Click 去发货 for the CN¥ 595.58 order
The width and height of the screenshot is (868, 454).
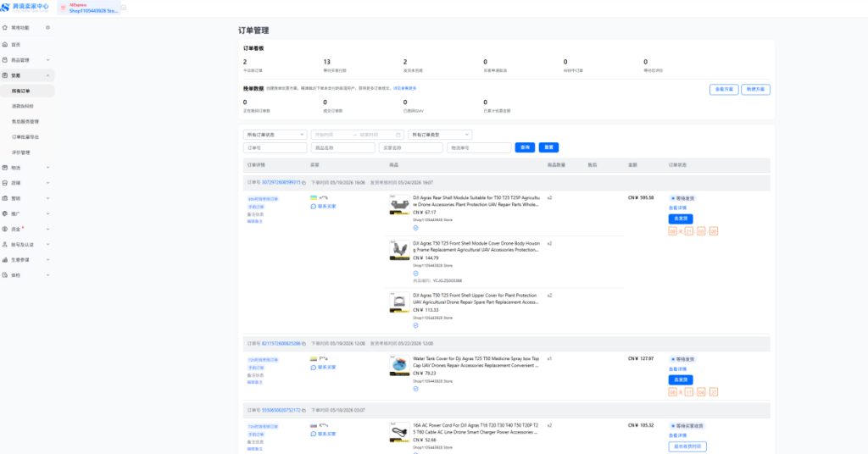coord(681,219)
